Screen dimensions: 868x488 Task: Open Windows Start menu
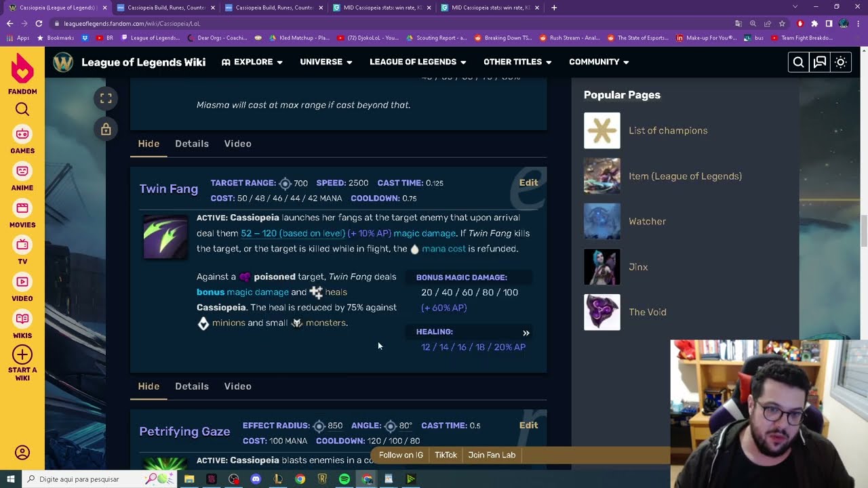click(x=11, y=479)
